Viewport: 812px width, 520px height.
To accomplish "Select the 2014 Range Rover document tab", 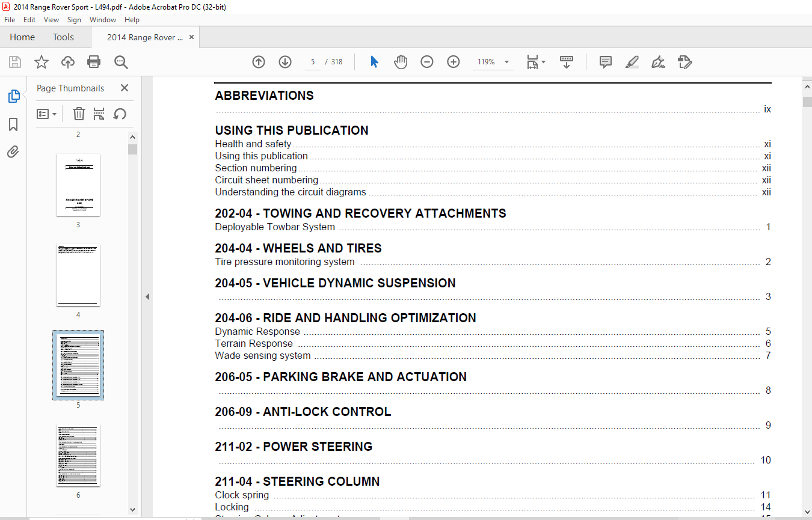I will pos(145,37).
